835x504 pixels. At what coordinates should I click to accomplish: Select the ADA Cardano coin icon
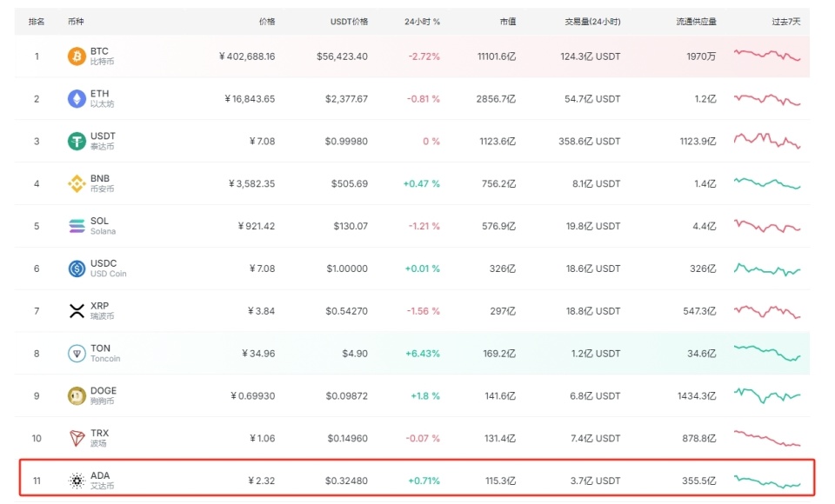pyautogui.click(x=77, y=480)
